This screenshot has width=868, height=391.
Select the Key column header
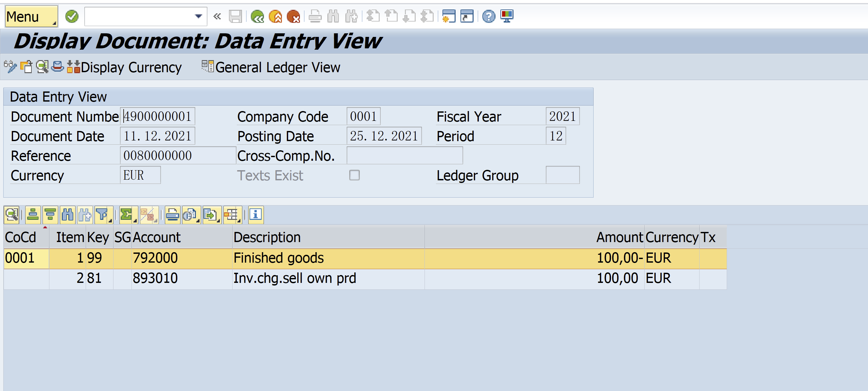pos(99,237)
